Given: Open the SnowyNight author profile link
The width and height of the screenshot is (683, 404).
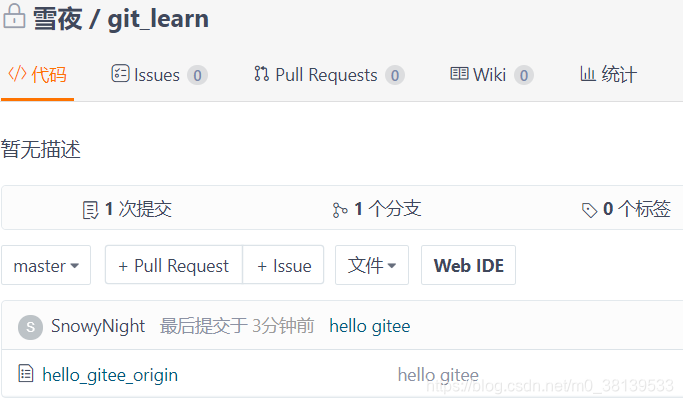Looking at the screenshot, I should pyautogui.click(x=98, y=326).
